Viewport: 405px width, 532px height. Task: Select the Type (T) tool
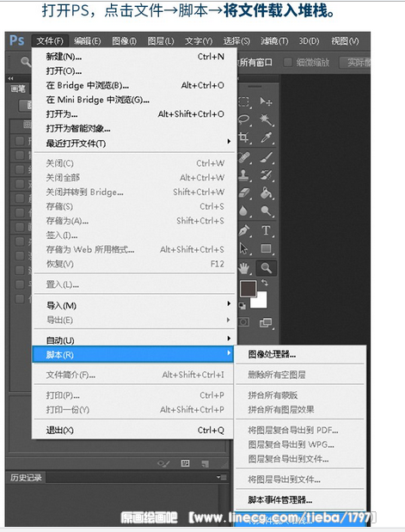[x=267, y=230]
